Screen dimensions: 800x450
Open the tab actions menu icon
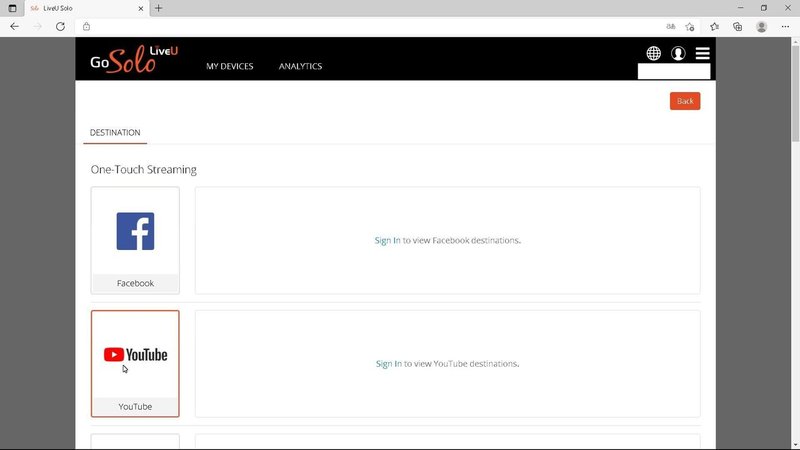click(x=12, y=8)
